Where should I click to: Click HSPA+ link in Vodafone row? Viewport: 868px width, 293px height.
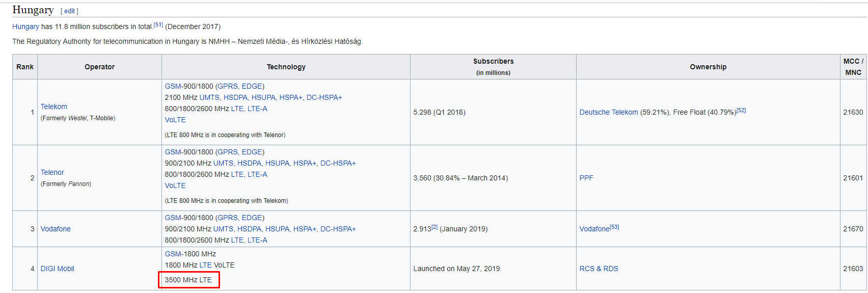tap(305, 229)
